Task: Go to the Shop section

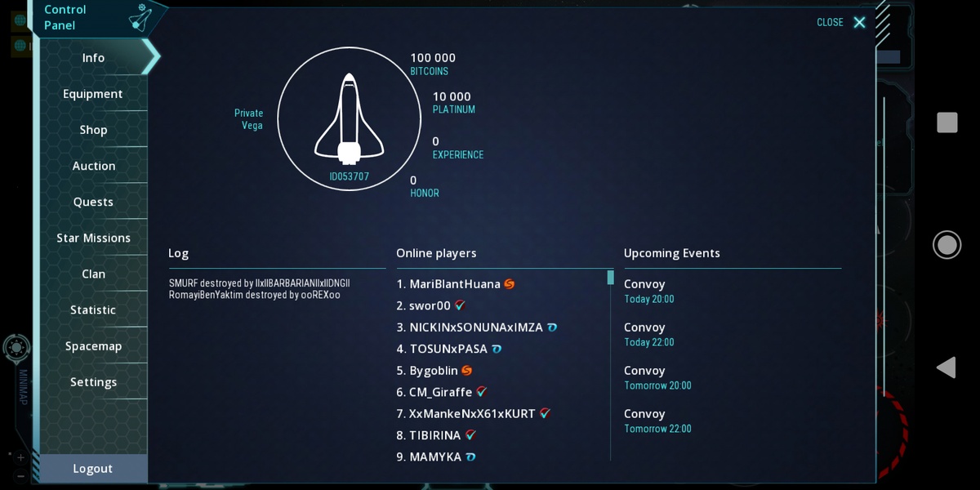Action: (93, 130)
